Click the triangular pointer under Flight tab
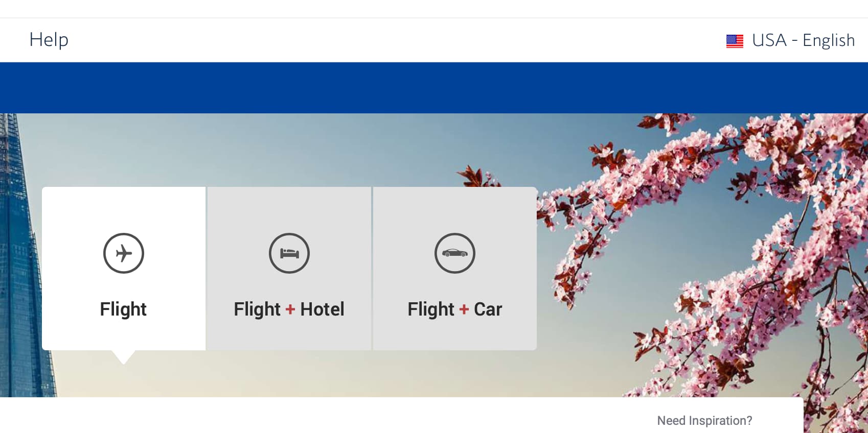The height and width of the screenshot is (433, 868). pos(123,357)
